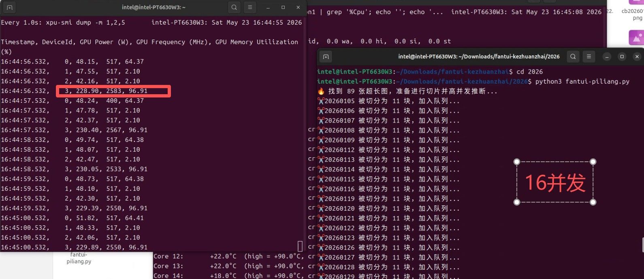The height and width of the screenshot is (279, 644).
Task: Click the line '20260112 被切分为 11 块'
Action: pos(389,150)
